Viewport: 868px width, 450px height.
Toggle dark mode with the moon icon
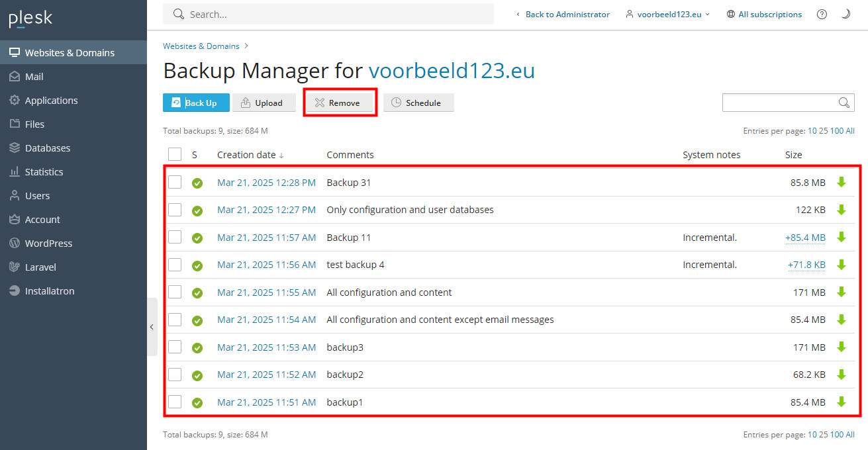coord(845,14)
